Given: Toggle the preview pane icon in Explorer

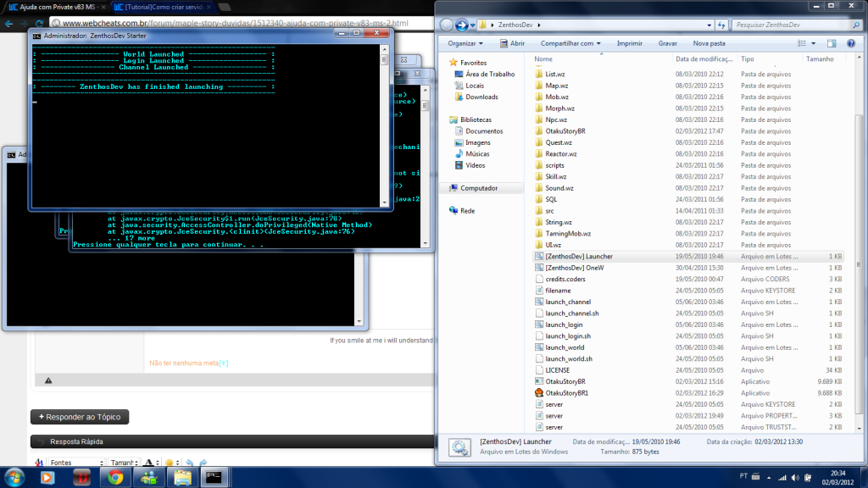Looking at the screenshot, I should coord(832,42).
